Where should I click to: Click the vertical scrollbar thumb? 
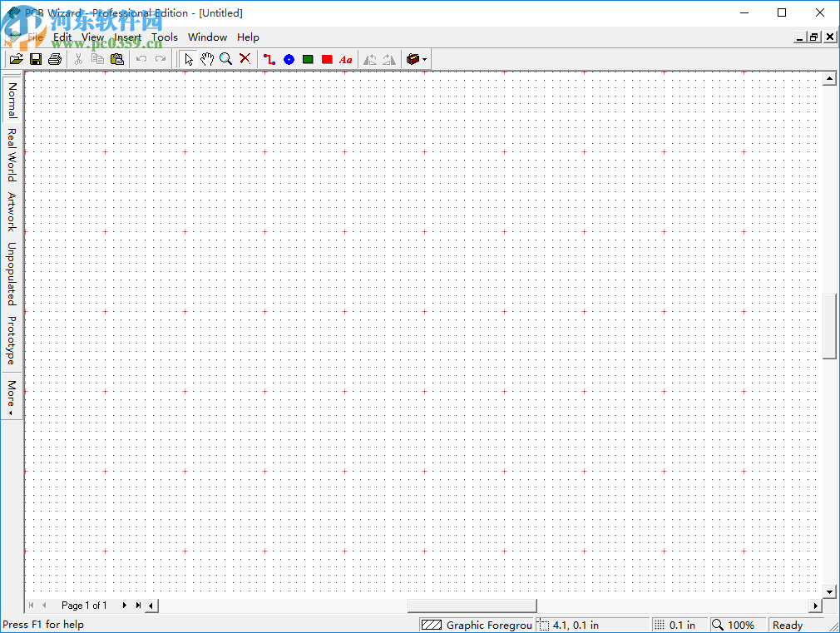coord(829,326)
